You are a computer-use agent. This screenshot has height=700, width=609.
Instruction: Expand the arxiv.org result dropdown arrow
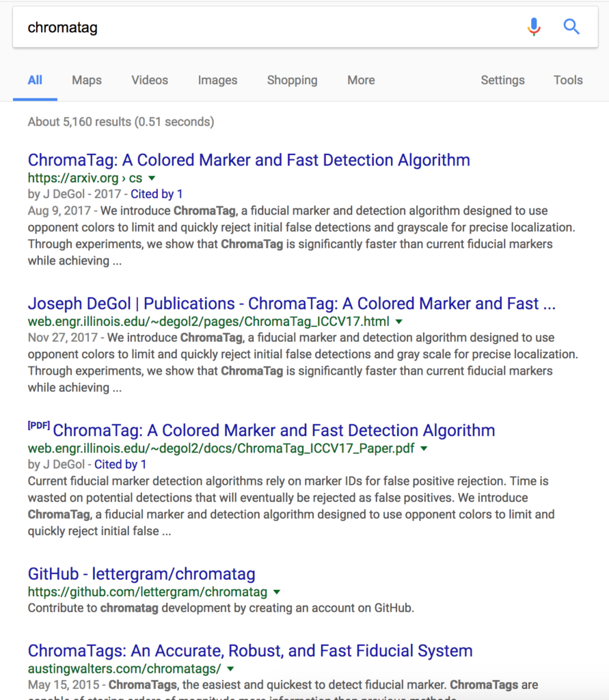click(x=152, y=178)
